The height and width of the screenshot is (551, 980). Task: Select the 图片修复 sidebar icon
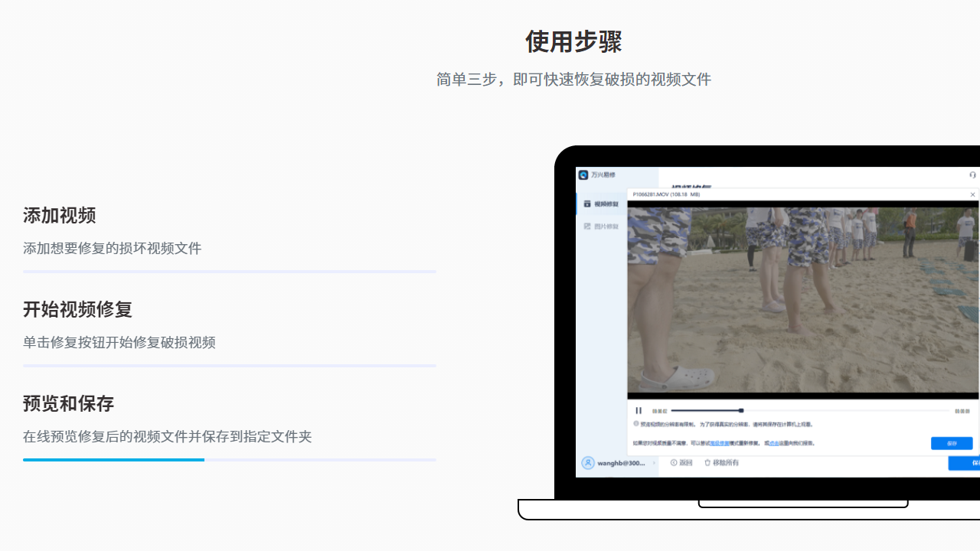pyautogui.click(x=588, y=226)
